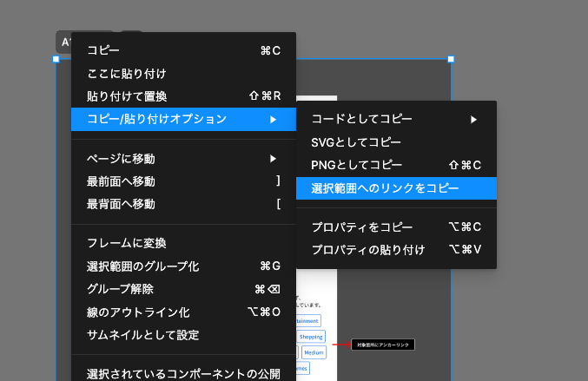The width and height of the screenshot is (588, 381).
Task: Choose グループ解除 menu entry
Action: (x=183, y=289)
